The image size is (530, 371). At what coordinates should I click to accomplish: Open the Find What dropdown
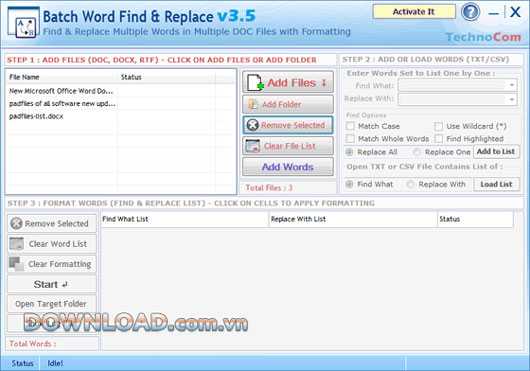click(512, 85)
